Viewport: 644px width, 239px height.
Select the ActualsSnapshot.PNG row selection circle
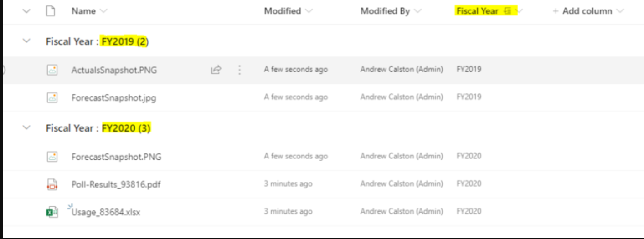pos(3,70)
